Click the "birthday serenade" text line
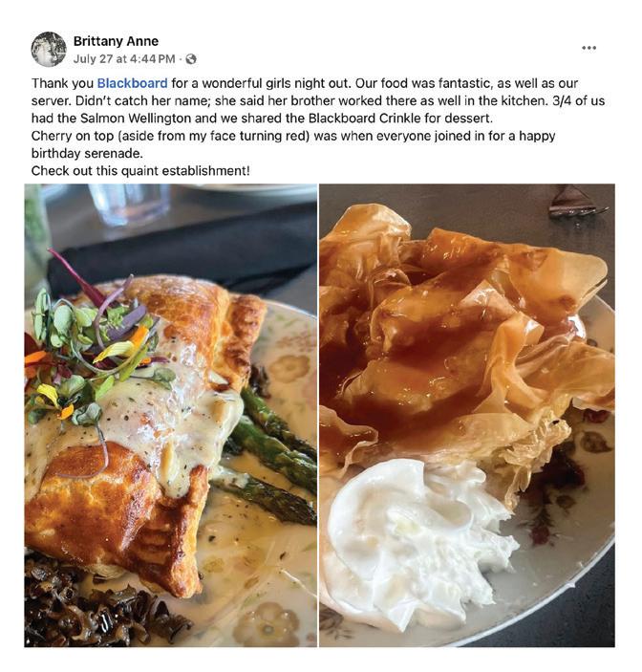 click(x=87, y=154)
